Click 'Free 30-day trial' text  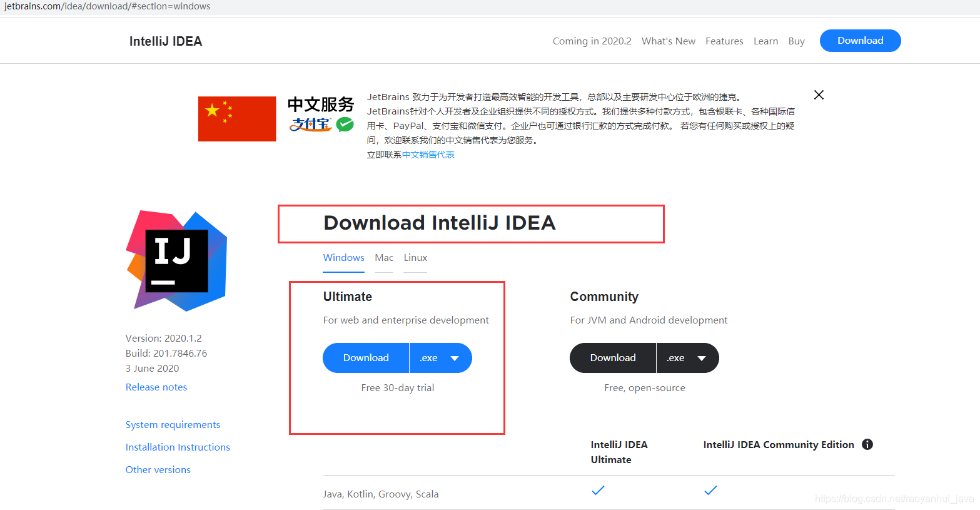[x=398, y=388]
